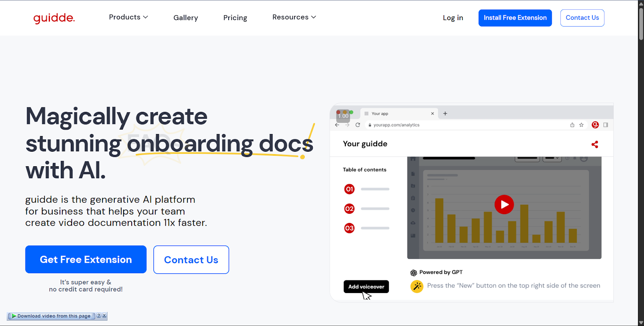Viewport: 644px width, 326px height.
Task: Click the new tab plus icon
Action: [445, 113]
